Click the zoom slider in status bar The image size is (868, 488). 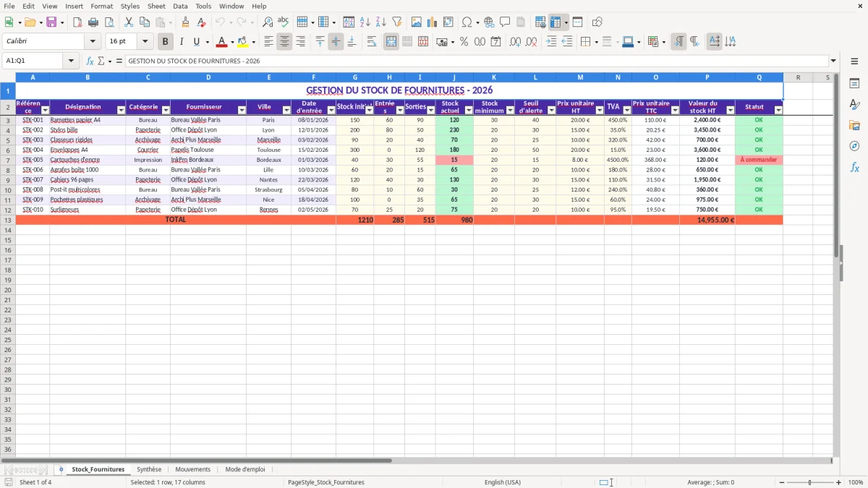[809, 482]
